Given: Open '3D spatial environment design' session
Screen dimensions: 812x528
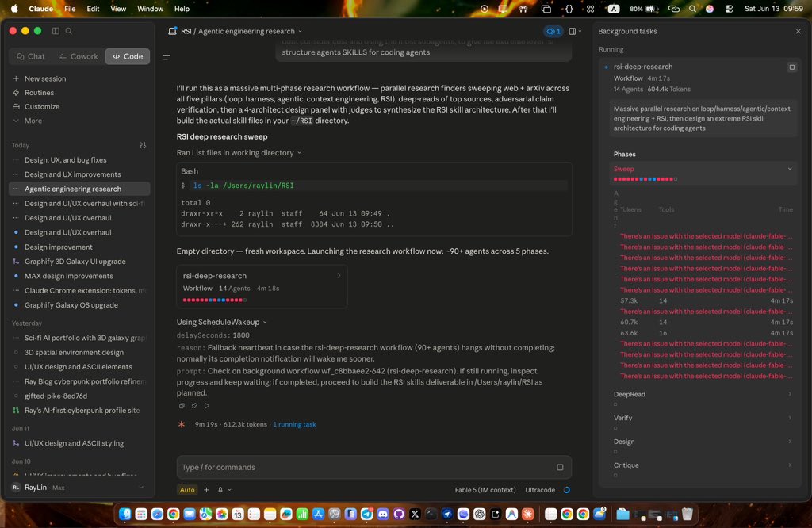Looking at the screenshot, I should coord(80,353).
